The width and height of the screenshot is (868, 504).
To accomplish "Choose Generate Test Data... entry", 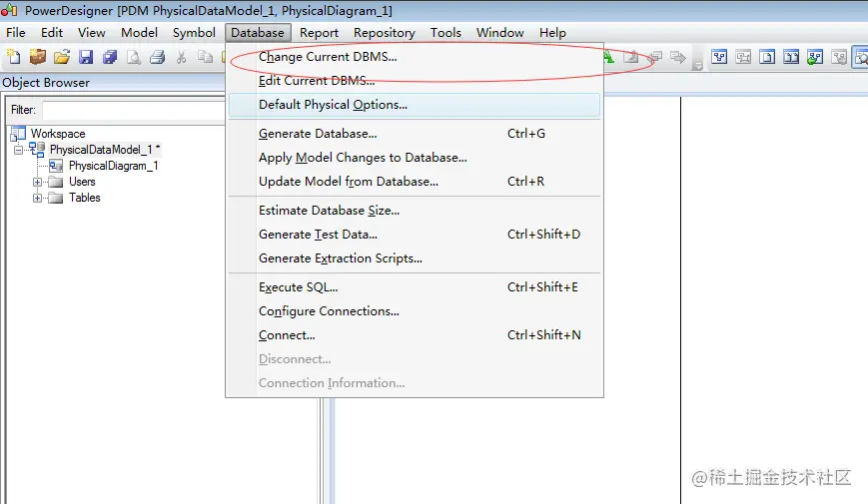I will [415, 235].
